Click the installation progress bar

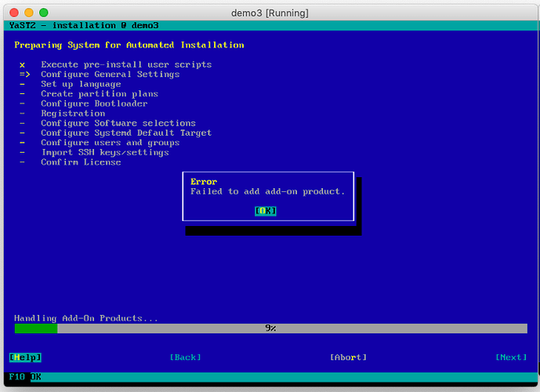pos(270,328)
